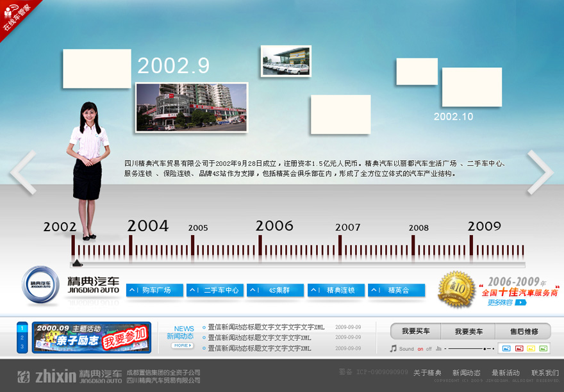Screen dimensions: 564x392
Task: Click the volume bars equalizer icon
Action: coord(438,348)
